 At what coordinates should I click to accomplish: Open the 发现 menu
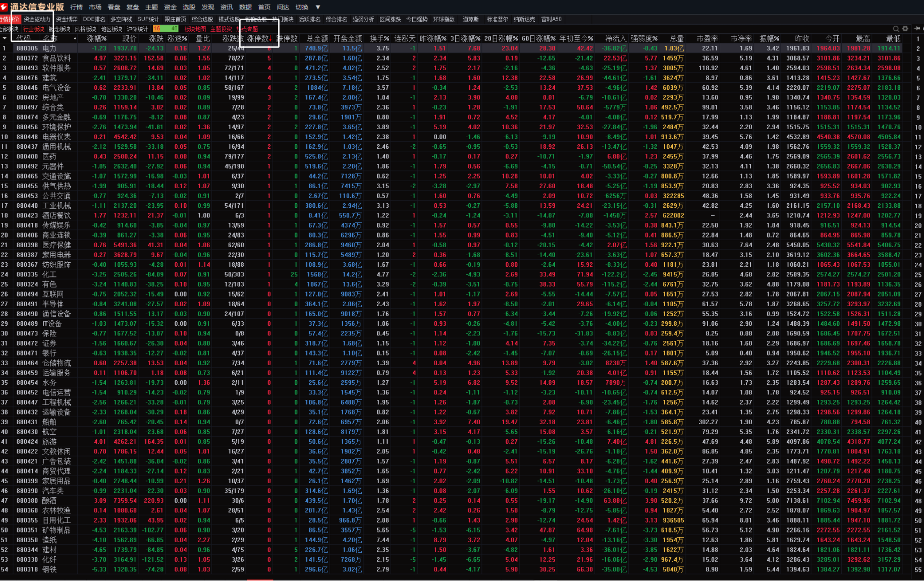(x=208, y=7)
